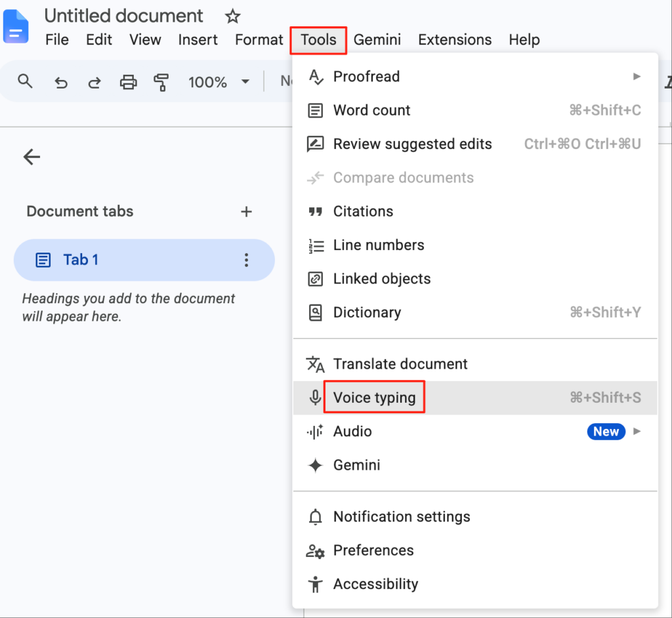Start Voice typing from the menu
Viewport: 672px width, 618px height.
475,398
